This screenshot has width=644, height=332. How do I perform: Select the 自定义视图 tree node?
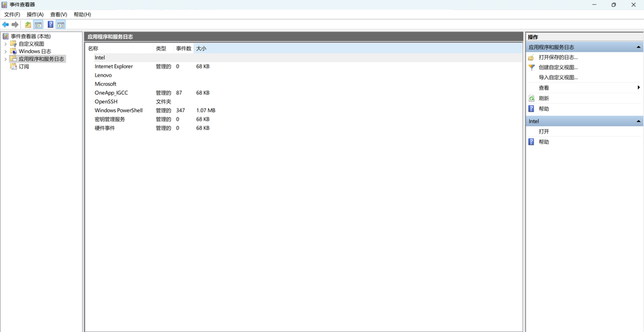point(31,44)
